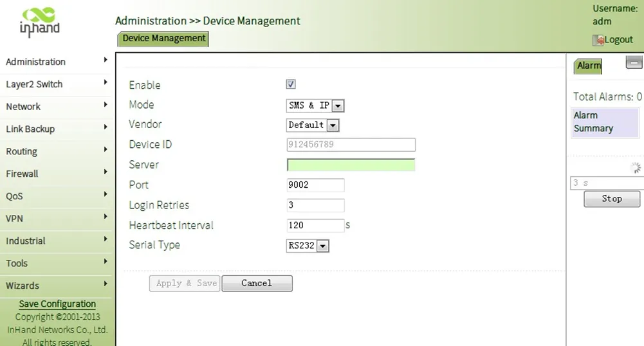The image size is (644, 346).
Task: Expand the QoS menu arrow
Action: (106, 194)
